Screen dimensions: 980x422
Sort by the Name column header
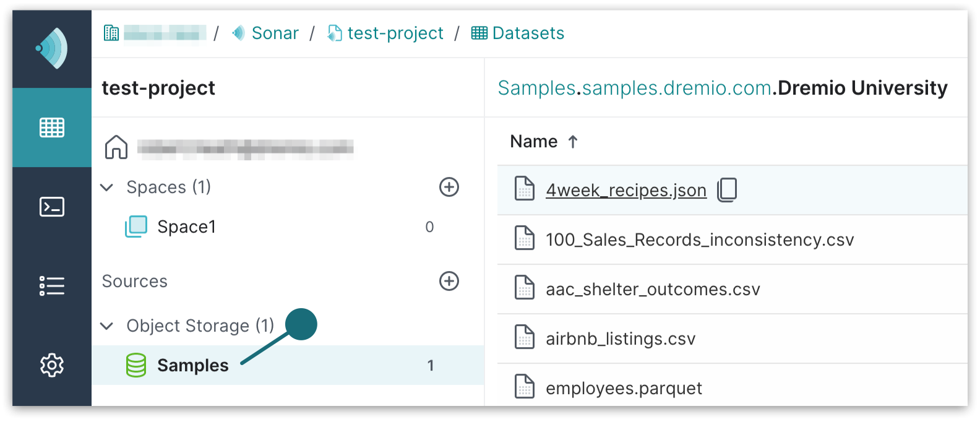pos(534,142)
